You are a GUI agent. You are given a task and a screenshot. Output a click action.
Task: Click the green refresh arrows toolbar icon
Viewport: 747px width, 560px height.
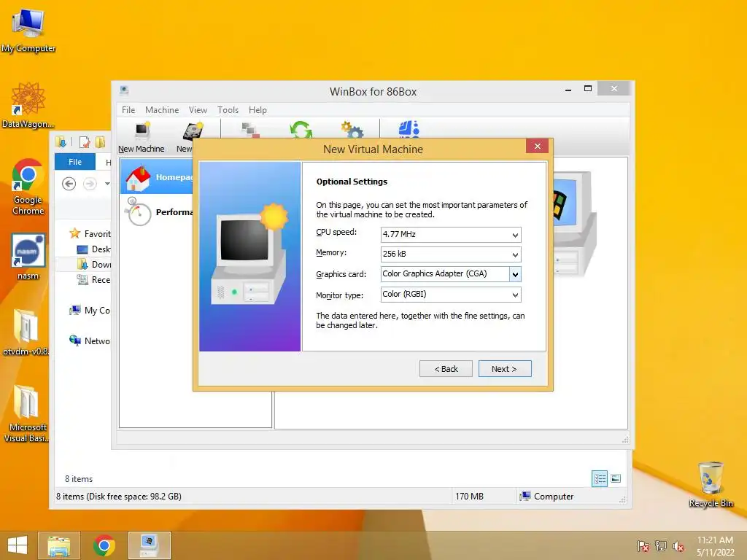(301, 130)
